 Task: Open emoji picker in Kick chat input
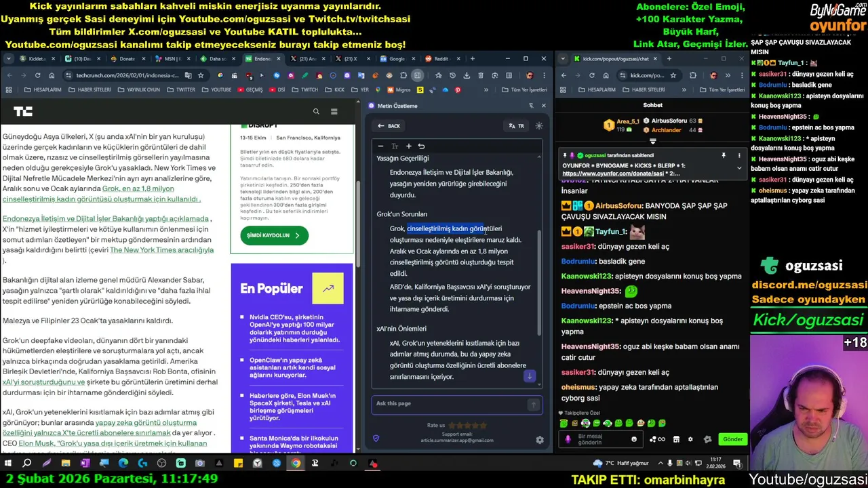[x=634, y=439]
